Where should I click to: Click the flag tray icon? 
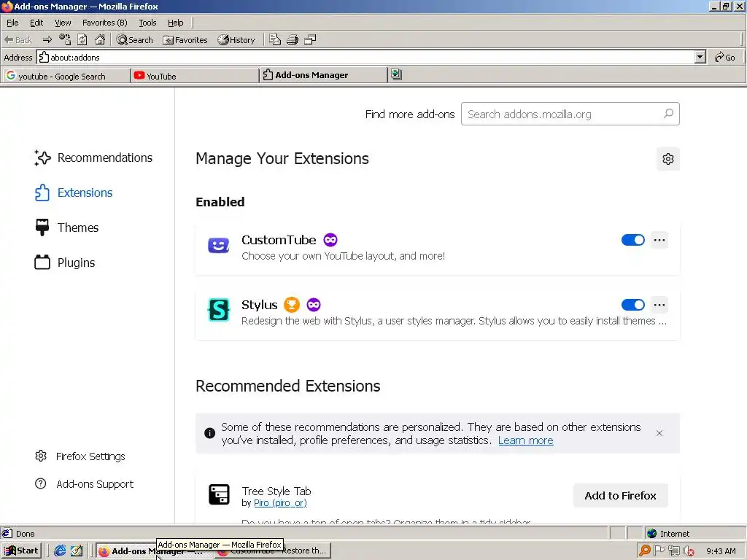point(659,551)
